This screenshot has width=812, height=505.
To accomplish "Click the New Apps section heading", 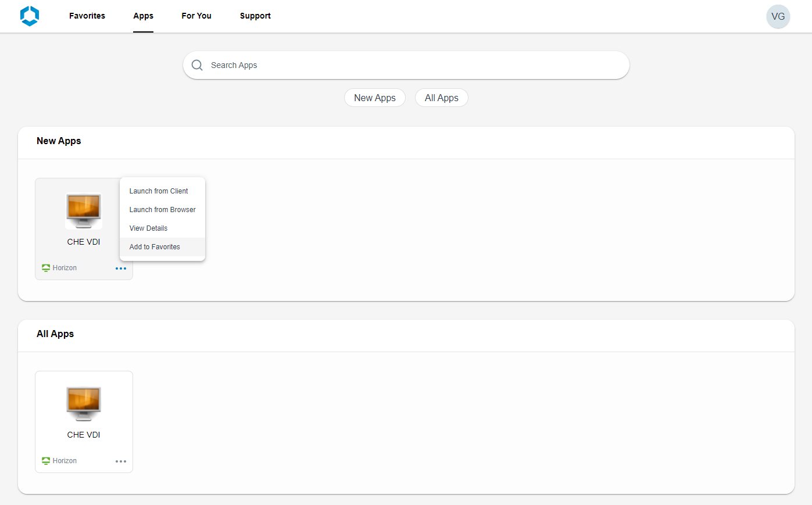I will click(x=59, y=141).
